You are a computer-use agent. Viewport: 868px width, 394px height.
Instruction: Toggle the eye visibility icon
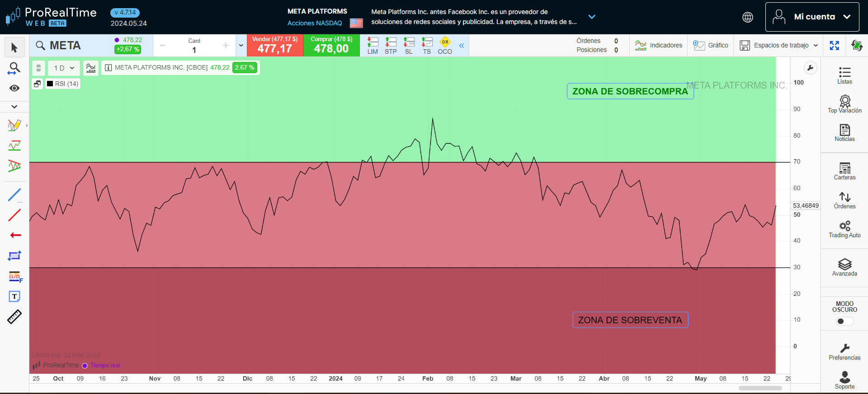click(x=14, y=88)
